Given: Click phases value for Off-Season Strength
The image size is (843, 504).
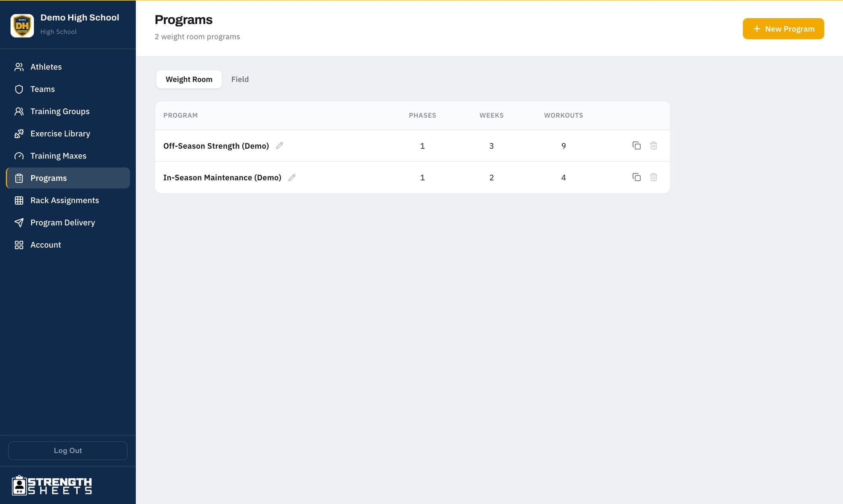Looking at the screenshot, I should pyautogui.click(x=422, y=146).
